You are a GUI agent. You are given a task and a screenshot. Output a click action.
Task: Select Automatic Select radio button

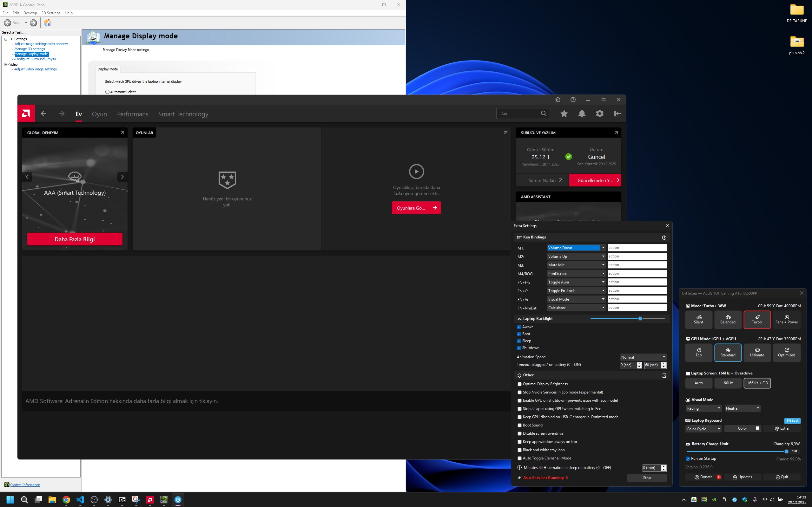[x=107, y=92]
